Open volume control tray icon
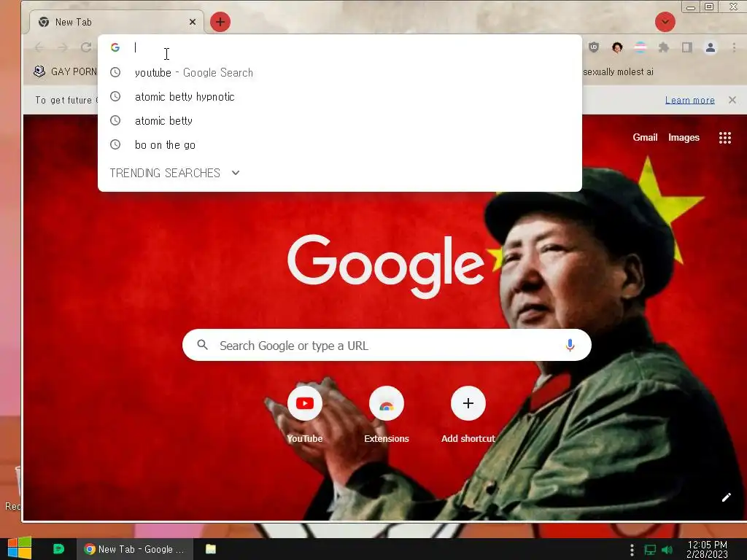 667,550
